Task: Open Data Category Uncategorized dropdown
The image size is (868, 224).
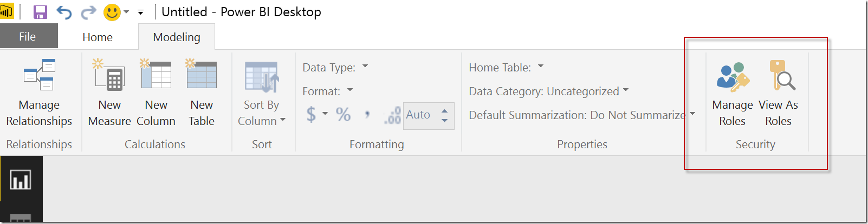Action: point(549,91)
